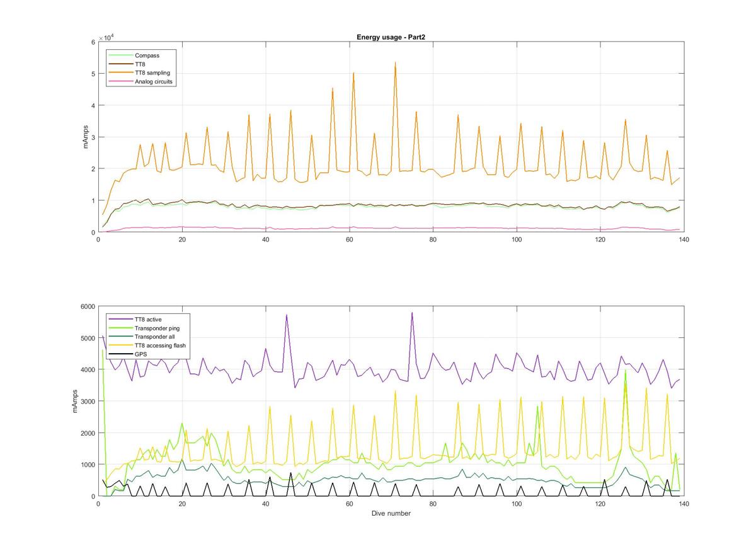Click the 140 tick label on the bottom x-axis
The image size is (756, 558).
point(684,504)
